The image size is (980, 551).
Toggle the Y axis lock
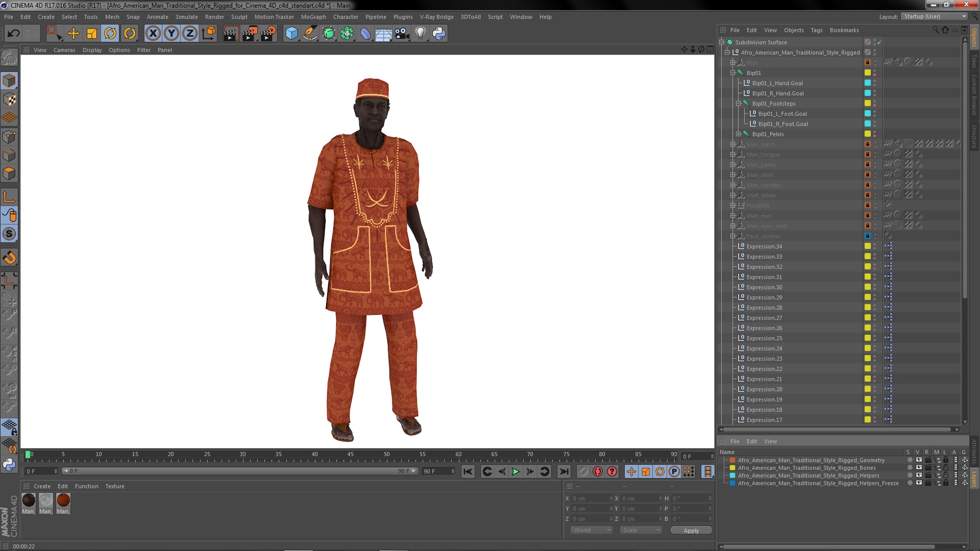coord(171,34)
